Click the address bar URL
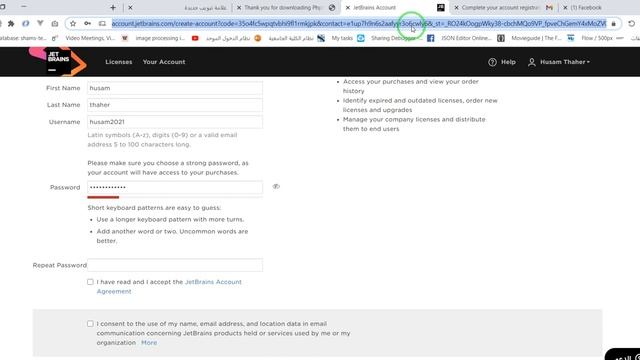 [359, 24]
